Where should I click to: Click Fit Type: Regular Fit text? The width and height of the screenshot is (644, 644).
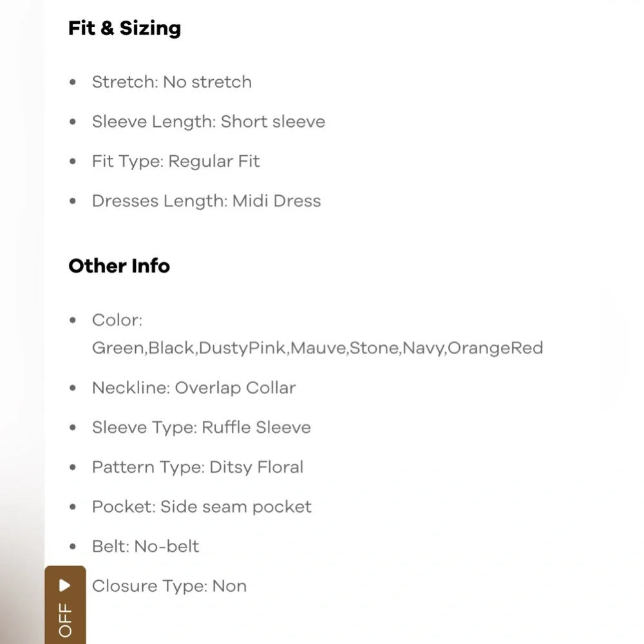pyautogui.click(x=176, y=161)
